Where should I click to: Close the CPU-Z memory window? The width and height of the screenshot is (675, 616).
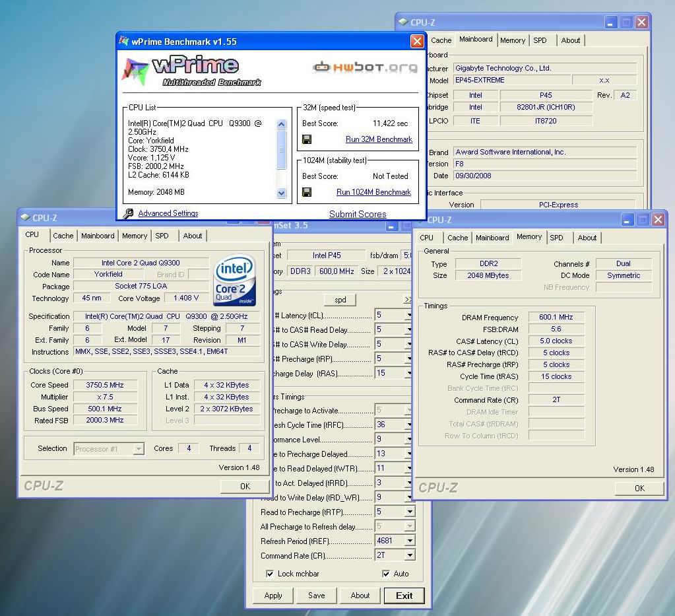pyautogui.click(x=658, y=220)
